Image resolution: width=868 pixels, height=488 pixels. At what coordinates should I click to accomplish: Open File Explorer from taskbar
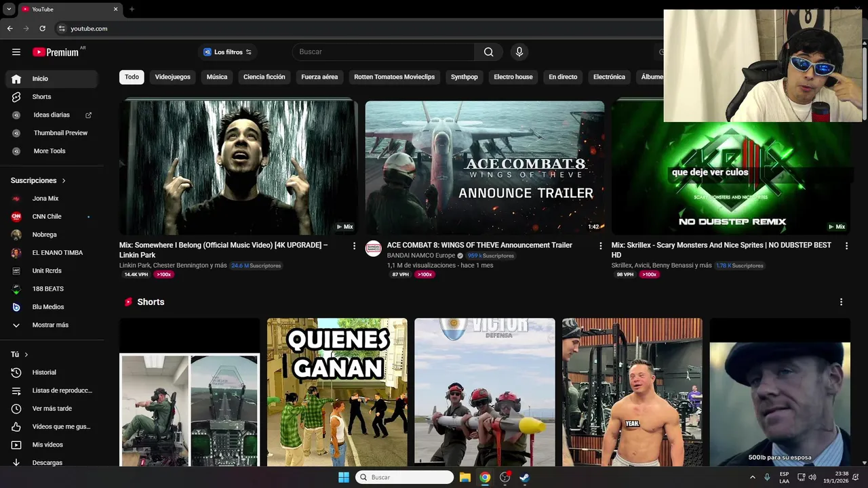click(465, 477)
